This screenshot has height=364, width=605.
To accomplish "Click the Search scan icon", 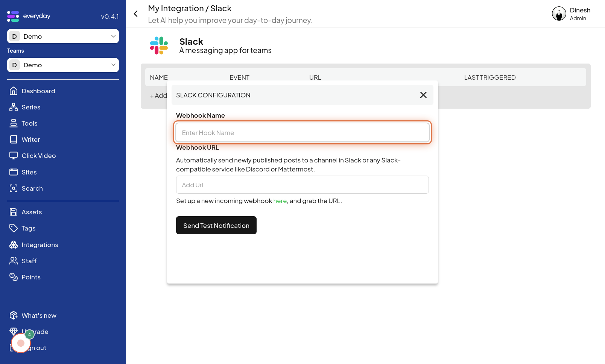I will 14,188.
